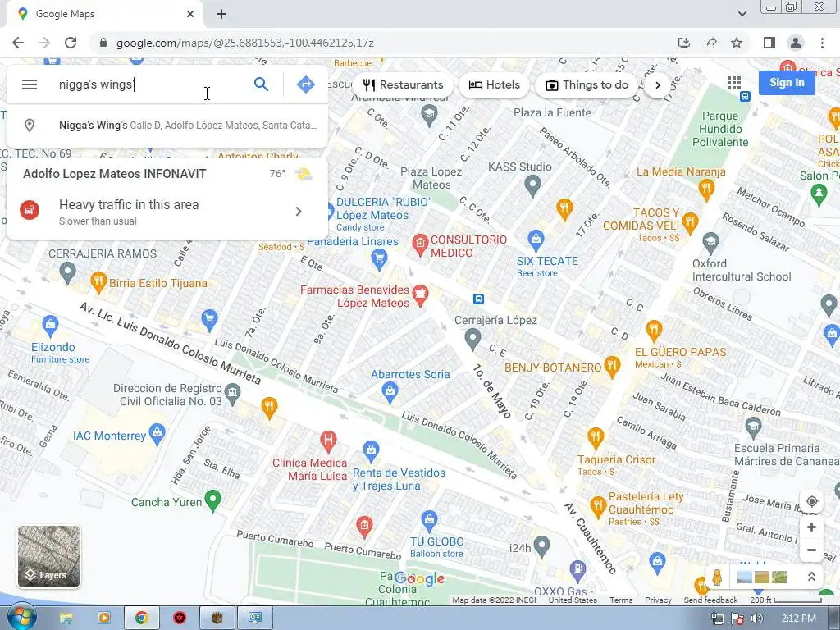Open the street imagery thumbnails strip
This screenshot has height=630, width=840.
762,577
